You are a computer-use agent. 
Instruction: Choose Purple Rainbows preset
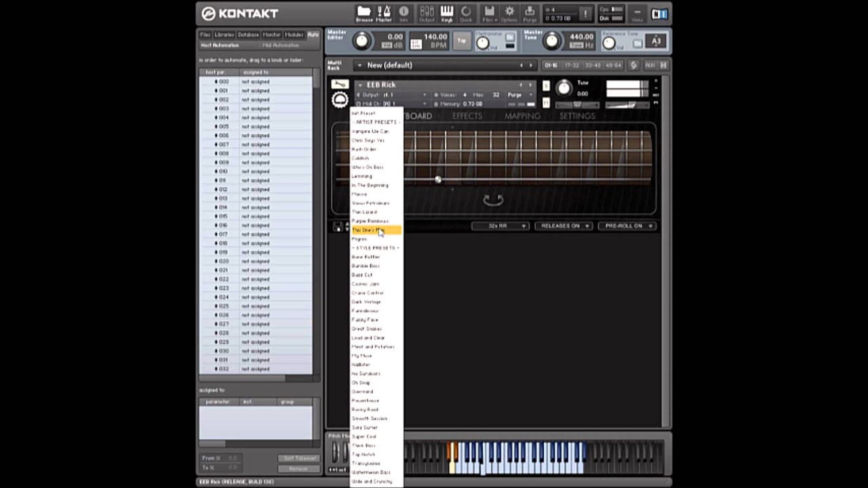(x=376, y=221)
